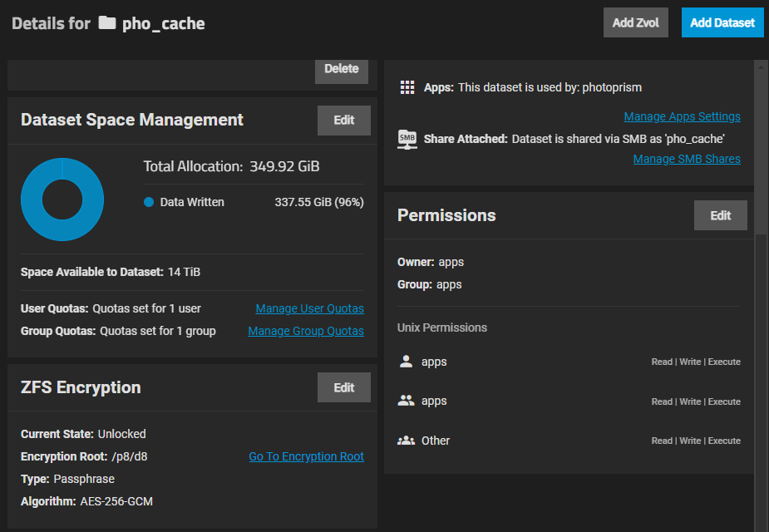Click Read | Write | Execute beside group apps row

pos(696,401)
